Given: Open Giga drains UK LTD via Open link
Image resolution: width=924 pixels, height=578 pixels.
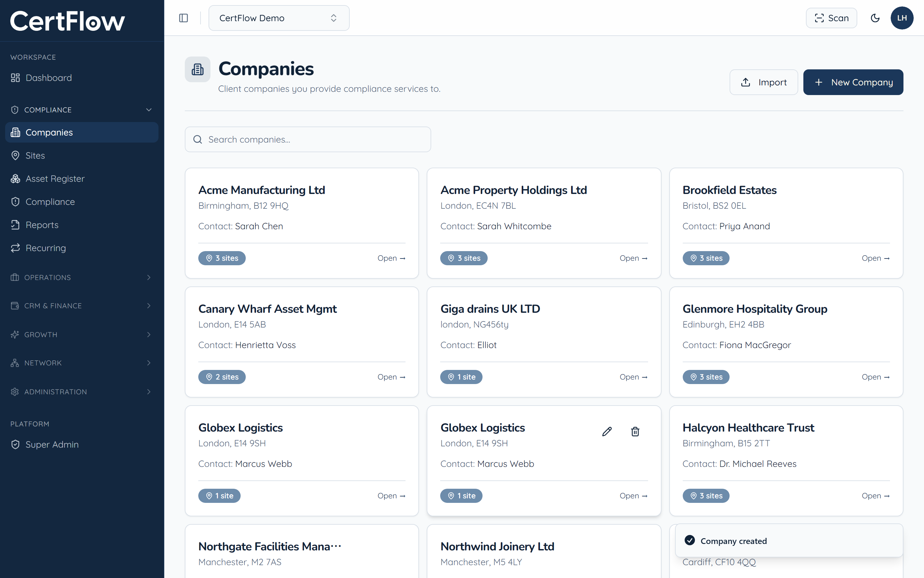Looking at the screenshot, I should (x=633, y=377).
